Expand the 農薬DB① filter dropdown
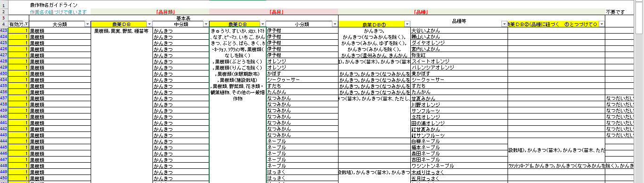644x183 pixels. point(407,24)
